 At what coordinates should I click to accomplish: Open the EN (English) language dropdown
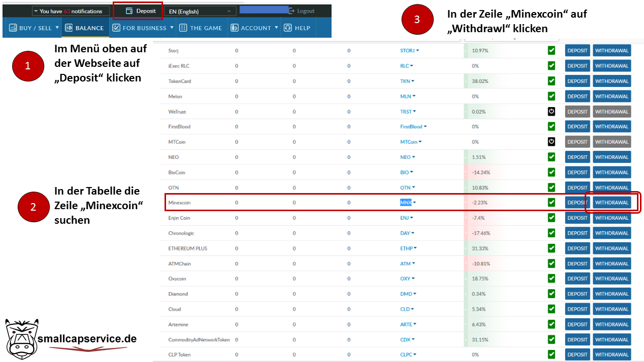[200, 11]
